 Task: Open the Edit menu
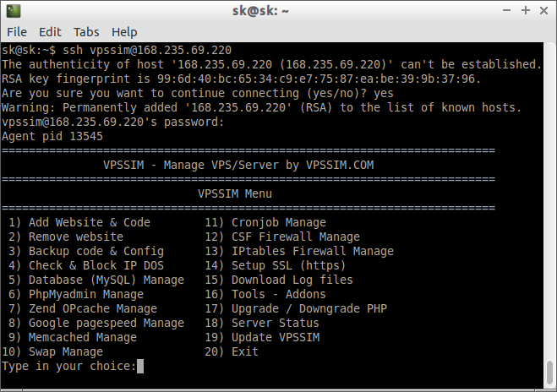coord(50,32)
